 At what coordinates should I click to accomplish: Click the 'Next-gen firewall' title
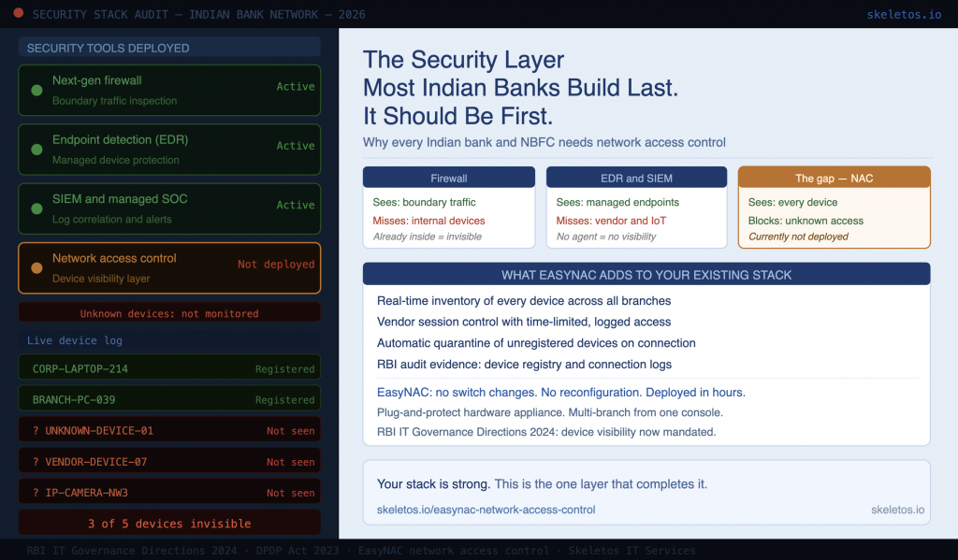96,80
